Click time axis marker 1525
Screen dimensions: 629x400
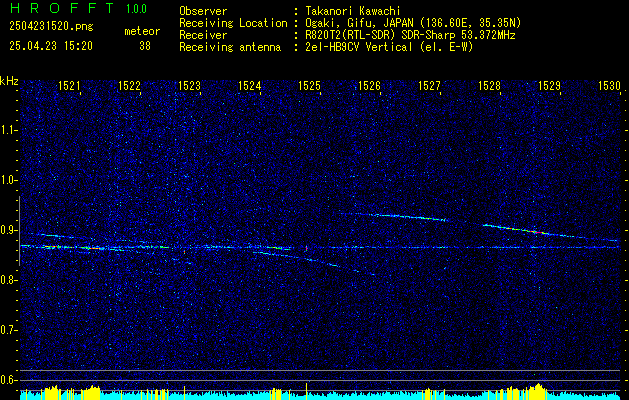coord(309,85)
